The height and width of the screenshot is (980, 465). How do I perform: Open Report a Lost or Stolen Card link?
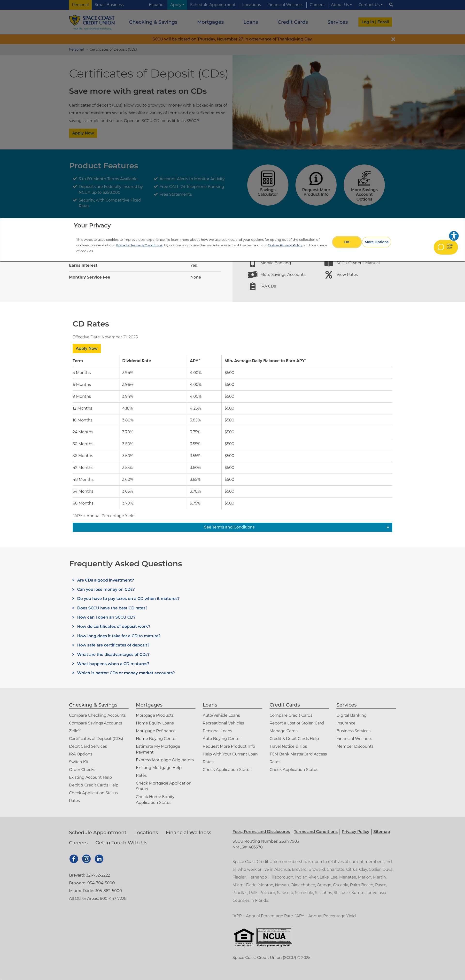pos(296,723)
